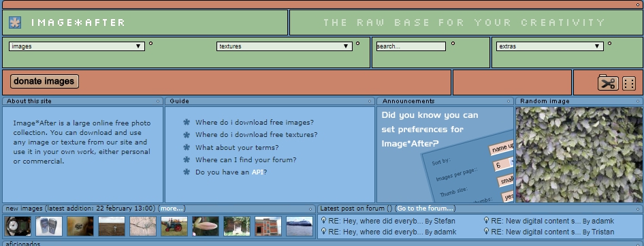Screen dimensions: 644x246
Task: Open the scissors folder icon
Action: [x=608, y=82]
